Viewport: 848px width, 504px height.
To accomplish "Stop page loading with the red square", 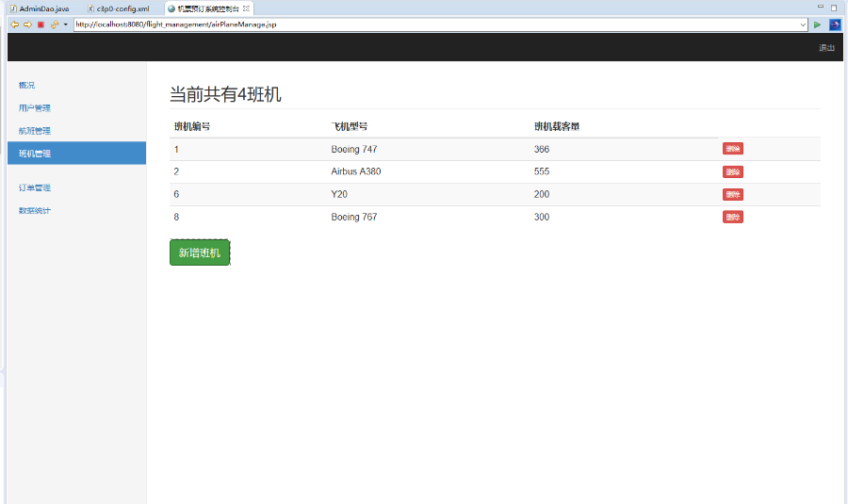I will [41, 24].
